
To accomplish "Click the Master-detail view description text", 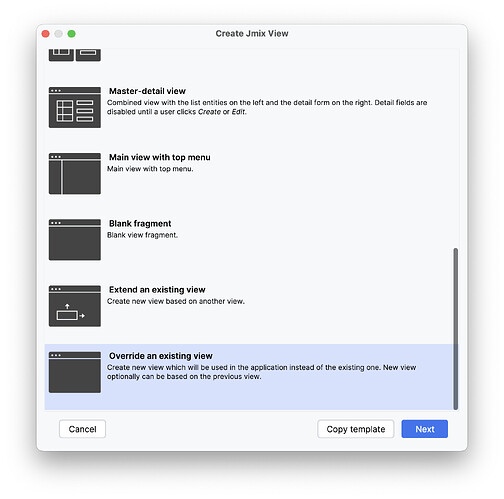I will coord(267,107).
